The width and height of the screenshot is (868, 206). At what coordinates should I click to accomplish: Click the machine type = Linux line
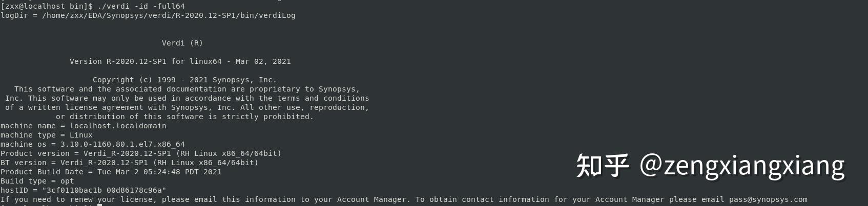(46, 135)
